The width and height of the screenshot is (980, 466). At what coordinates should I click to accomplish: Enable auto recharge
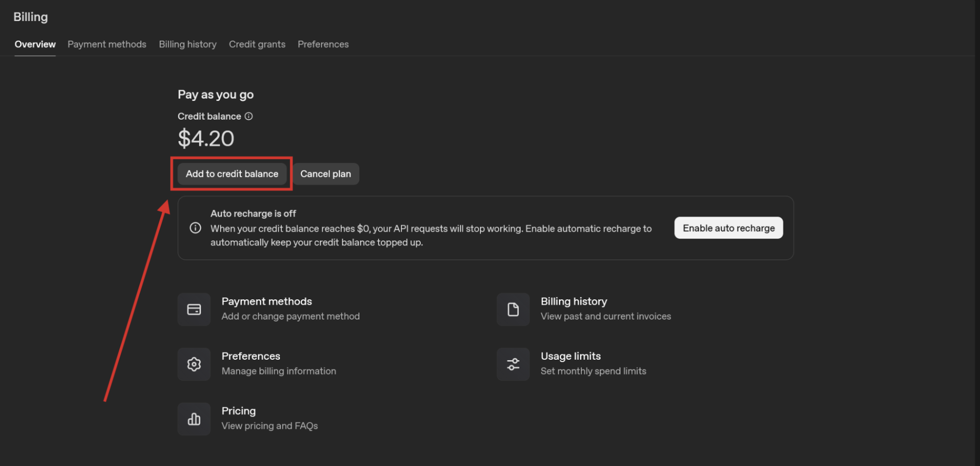point(728,228)
